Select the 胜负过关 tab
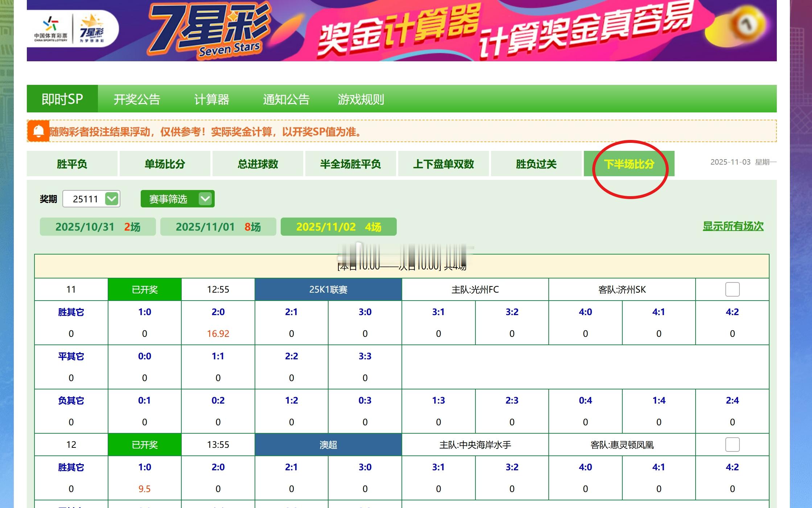The width and height of the screenshot is (812, 508). tap(536, 164)
